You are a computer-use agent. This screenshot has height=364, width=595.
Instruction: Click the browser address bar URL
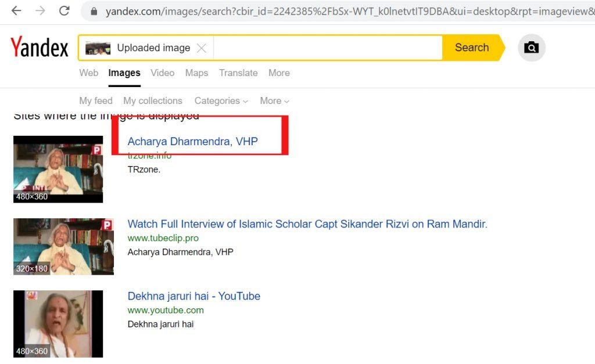point(349,12)
